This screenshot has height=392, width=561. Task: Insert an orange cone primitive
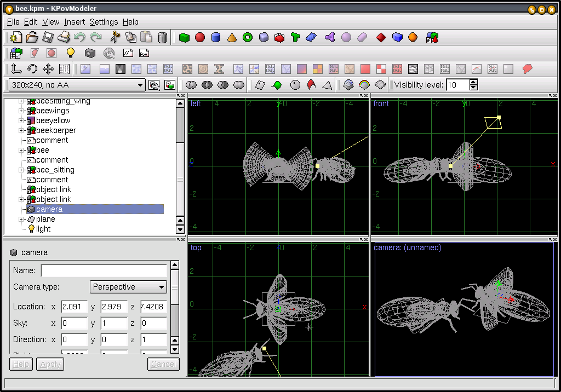(232, 37)
